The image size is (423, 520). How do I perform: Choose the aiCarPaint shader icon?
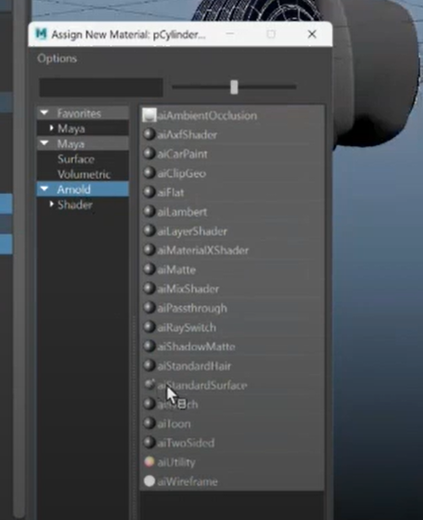149,154
